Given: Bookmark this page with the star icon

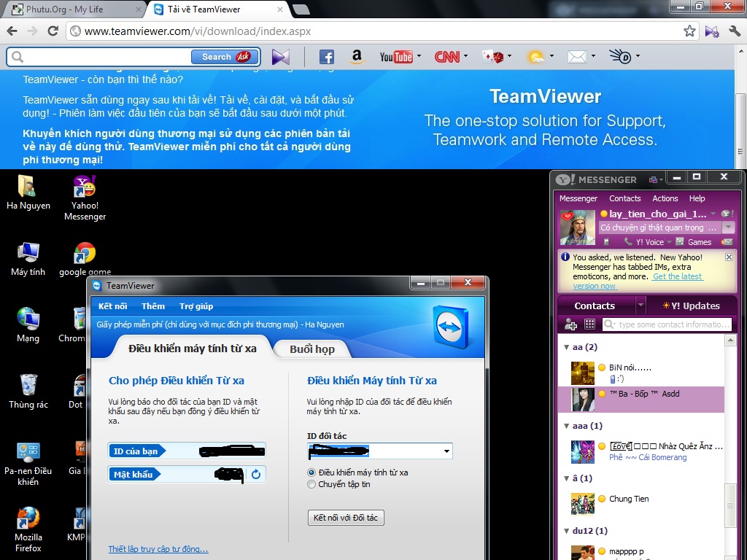Looking at the screenshot, I should tap(689, 31).
